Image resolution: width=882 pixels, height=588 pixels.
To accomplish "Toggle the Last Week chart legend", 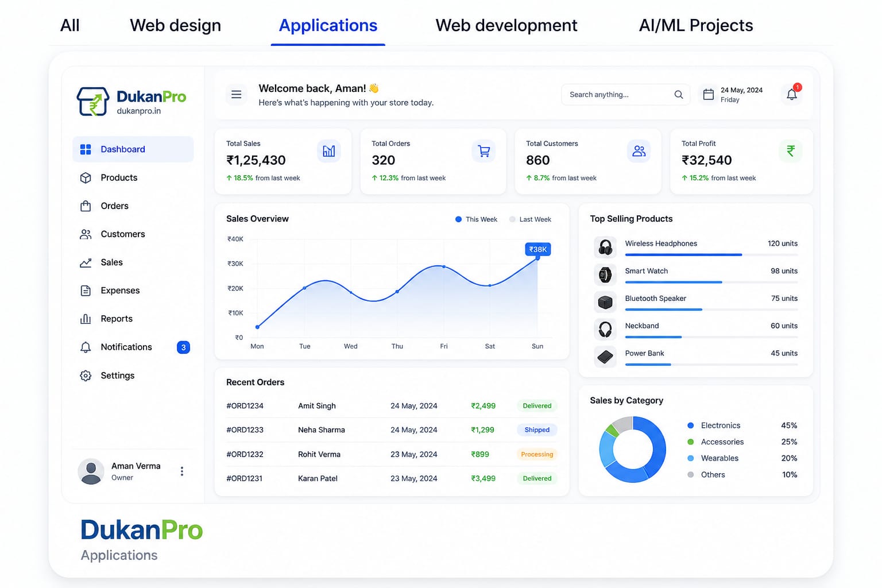I will (530, 219).
